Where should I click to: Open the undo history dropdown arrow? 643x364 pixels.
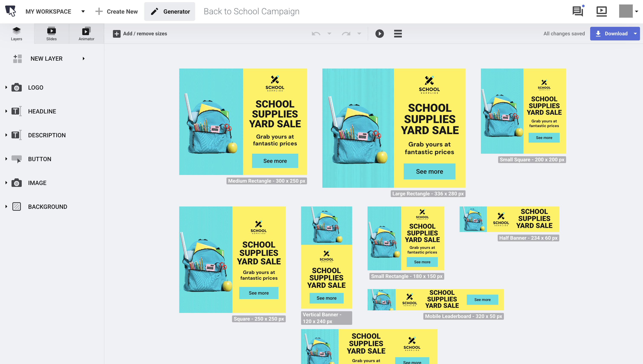329,33
